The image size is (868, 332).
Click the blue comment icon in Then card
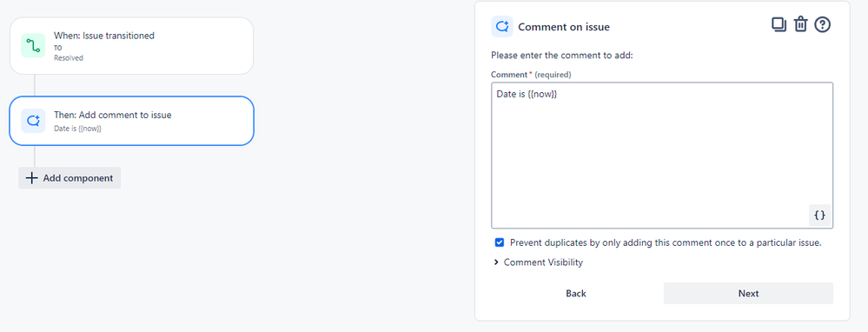pyautogui.click(x=33, y=121)
